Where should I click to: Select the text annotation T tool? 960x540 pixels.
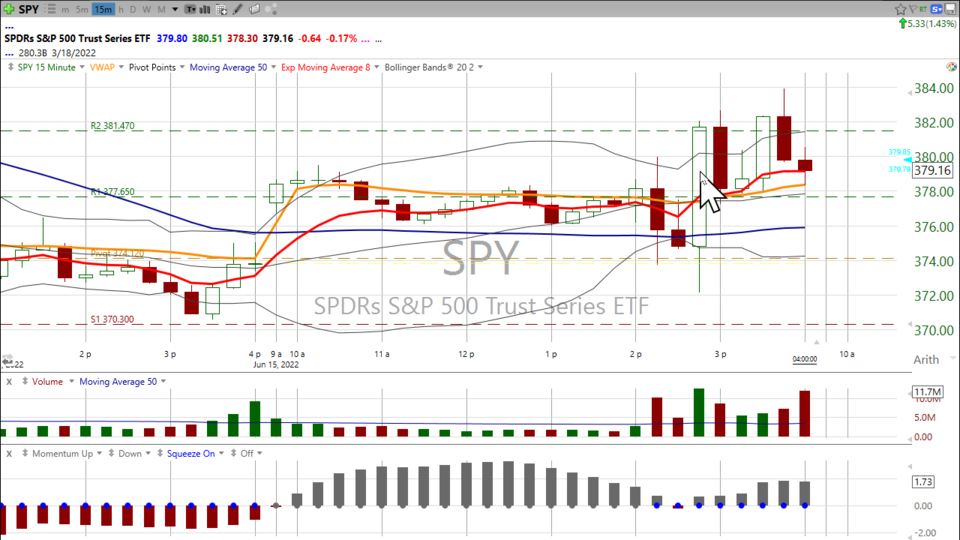coord(190,9)
